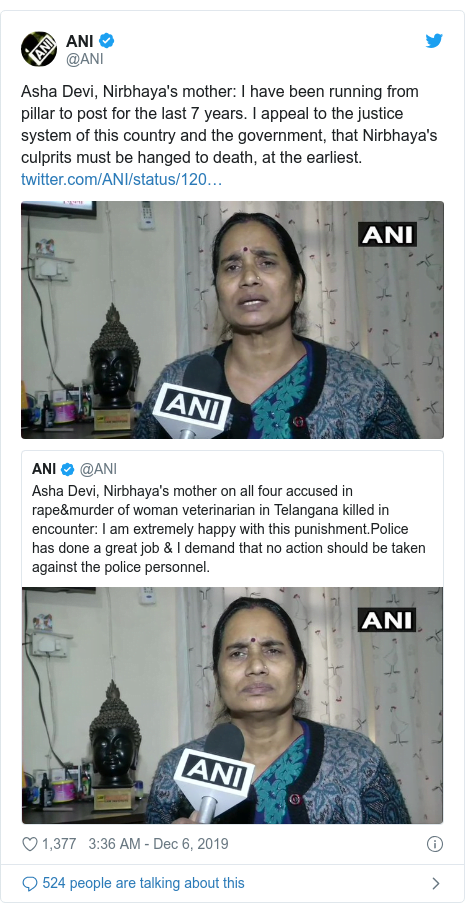The width and height of the screenshot is (465, 913).
Task: Click the speech bubble conversation icon
Action: pos(30,883)
